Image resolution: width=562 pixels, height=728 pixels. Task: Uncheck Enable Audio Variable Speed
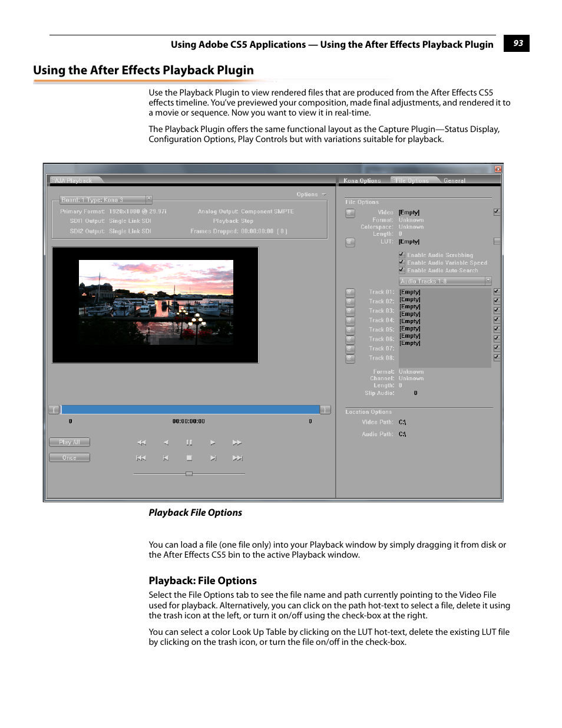401,262
